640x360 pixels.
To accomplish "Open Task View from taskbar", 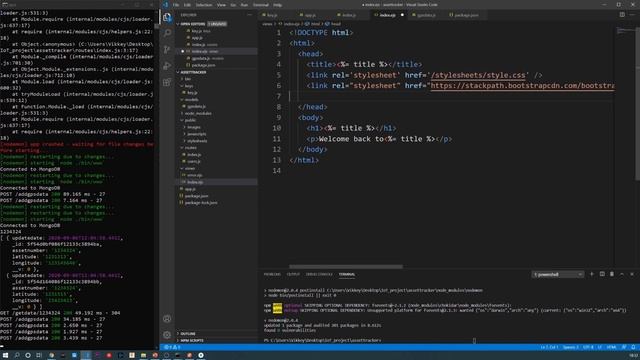I will click(x=39, y=355).
